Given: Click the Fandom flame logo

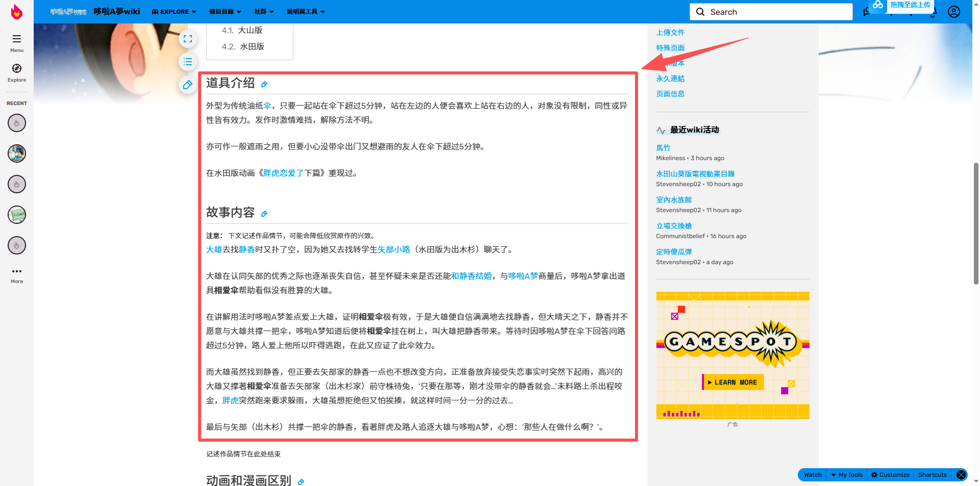Looking at the screenshot, I should 16,11.
